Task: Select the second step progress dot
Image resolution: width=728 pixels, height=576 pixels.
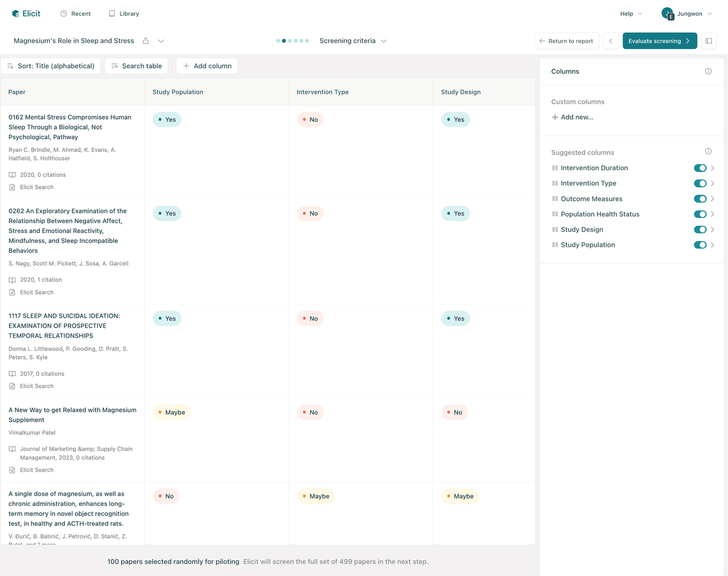Action: (x=284, y=41)
